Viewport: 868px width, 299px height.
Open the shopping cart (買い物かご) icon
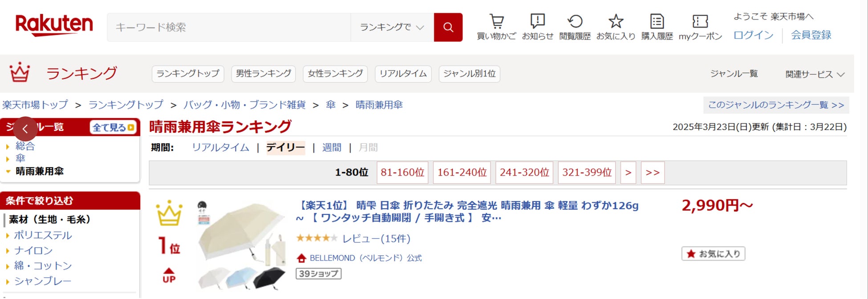496,21
